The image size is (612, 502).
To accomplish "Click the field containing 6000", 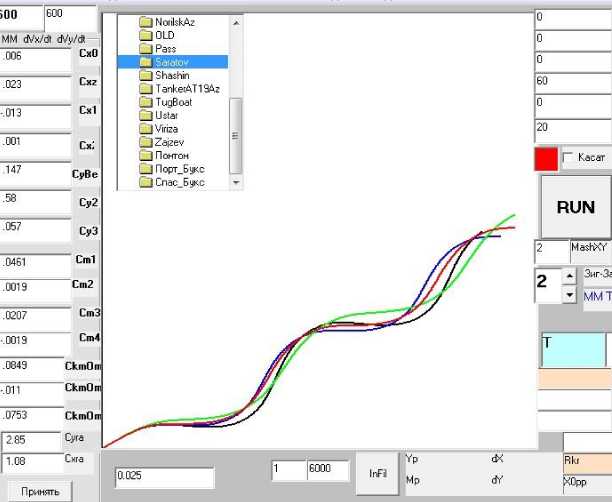I will click(328, 470).
